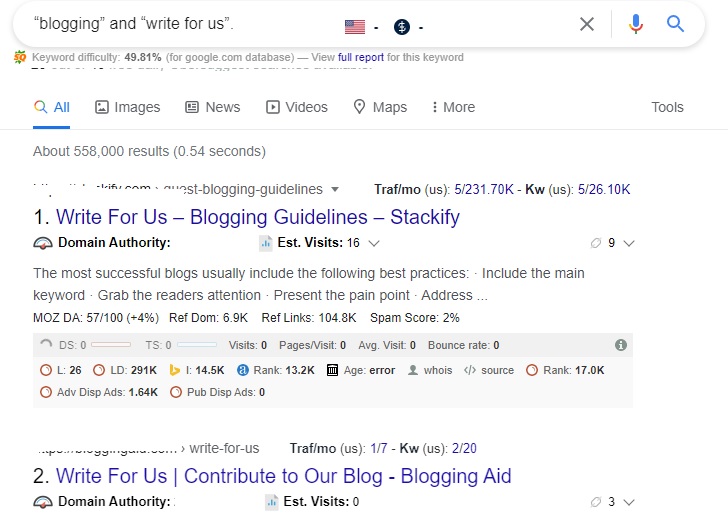728x522 pixels.
Task: Expand the chevron beside link count 9
Action: [629, 243]
